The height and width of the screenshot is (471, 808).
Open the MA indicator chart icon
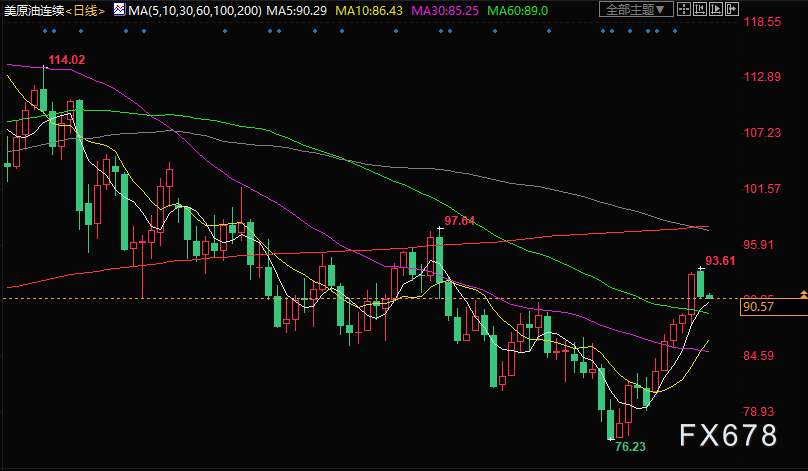pos(119,9)
